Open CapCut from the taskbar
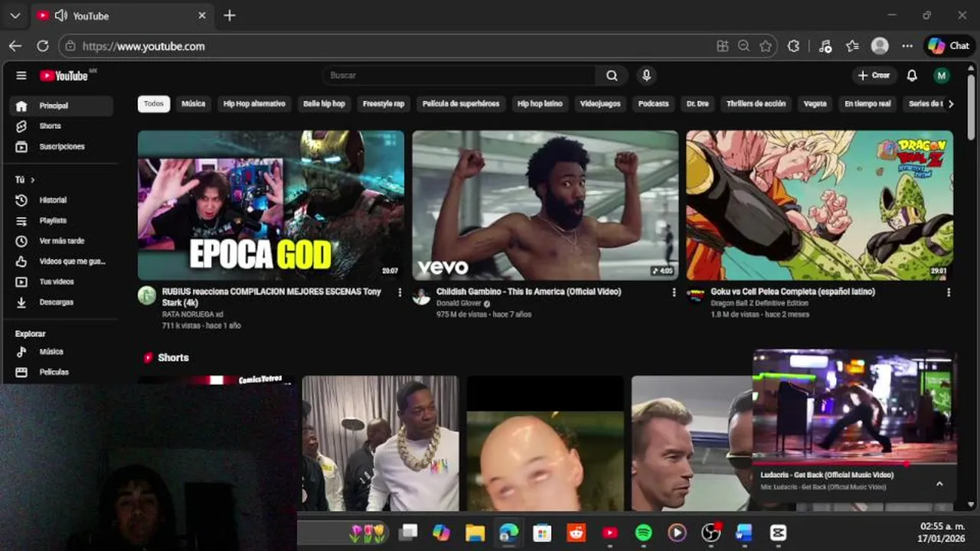The image size is (980, 551). pyautogui.click(x=779, y=533)
